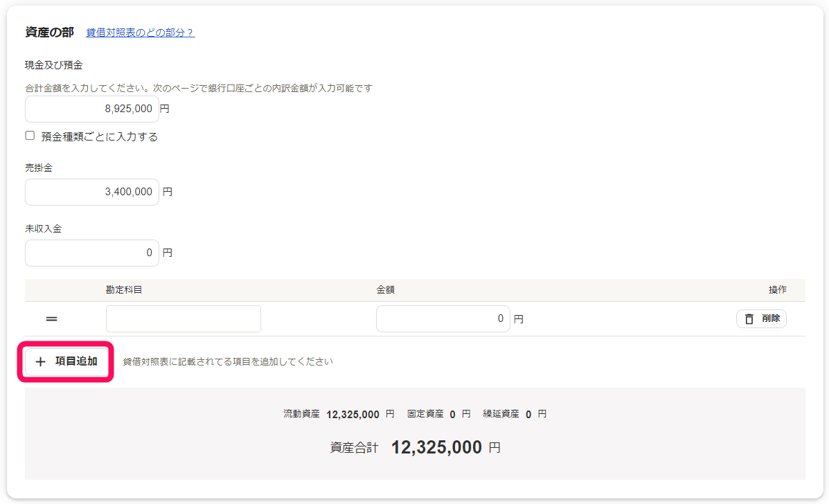Focus the 売掛金 amount field
This screenshot has height=504, width=829.
point(91,192)
